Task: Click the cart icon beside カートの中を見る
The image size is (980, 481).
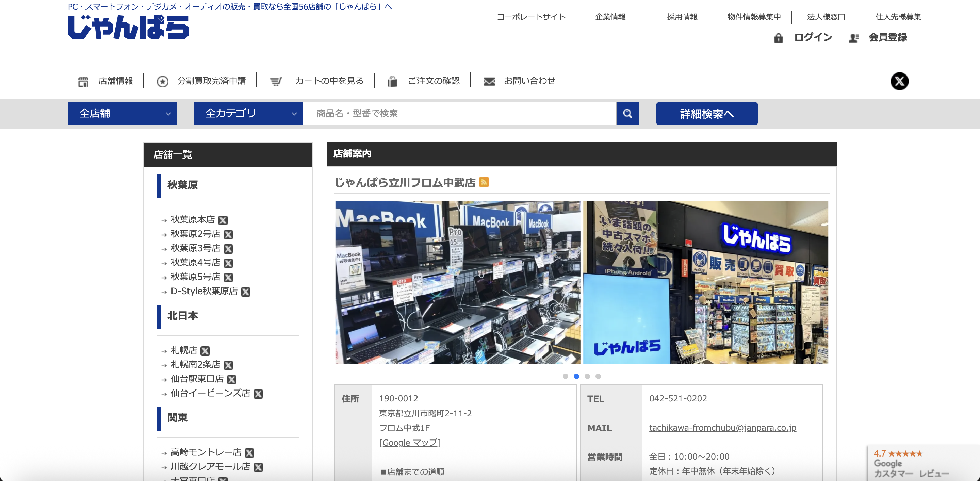Action: 276,81
